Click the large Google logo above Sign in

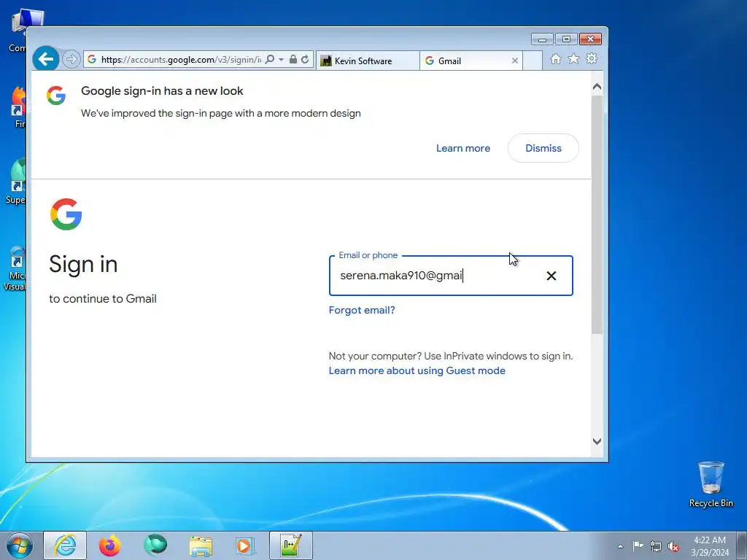click(x=66, y=214)
